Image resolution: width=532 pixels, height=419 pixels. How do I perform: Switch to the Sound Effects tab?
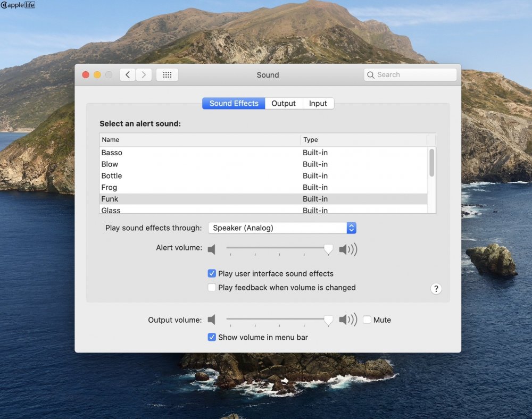click(234, 103)
